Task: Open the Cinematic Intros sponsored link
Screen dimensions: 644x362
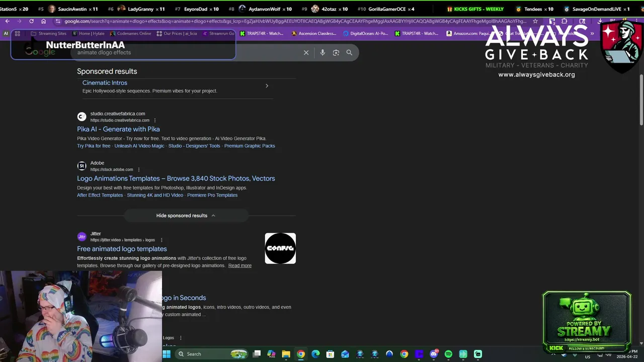Action: 105,82
